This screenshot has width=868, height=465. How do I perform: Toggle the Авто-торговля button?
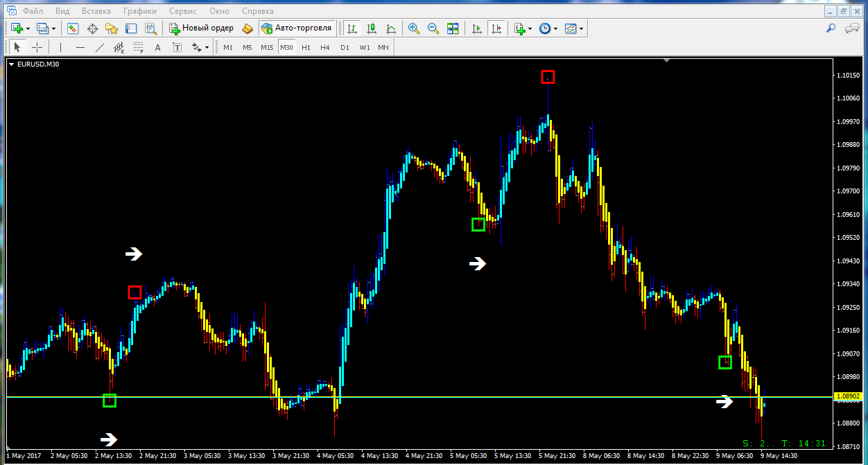pyautogui.click(x=297, y=28)
